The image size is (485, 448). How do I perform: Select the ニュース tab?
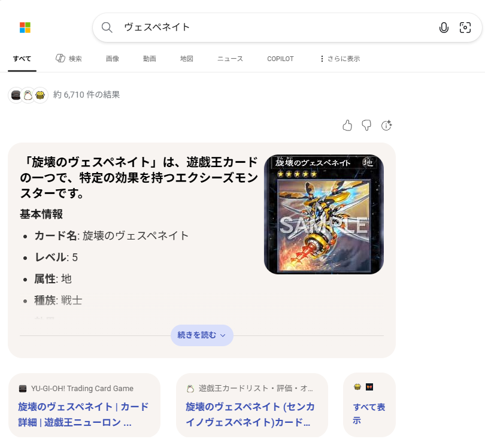pyautogui.click(x=230, y=59)
